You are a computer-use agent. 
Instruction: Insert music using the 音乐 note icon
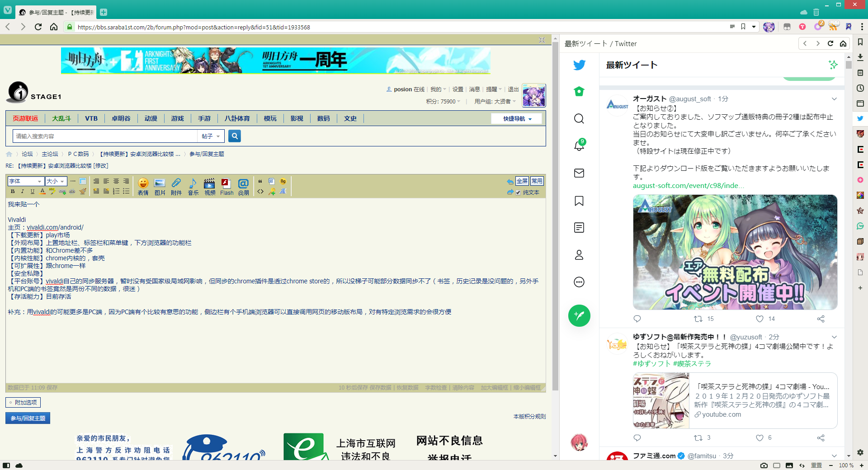[x=193, y=187]
